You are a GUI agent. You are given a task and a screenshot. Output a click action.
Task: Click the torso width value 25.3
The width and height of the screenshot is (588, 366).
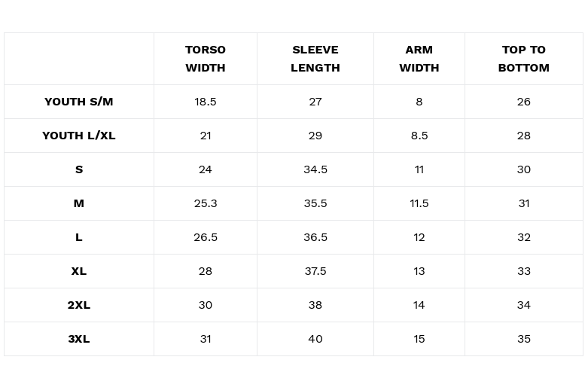[206, 203]
